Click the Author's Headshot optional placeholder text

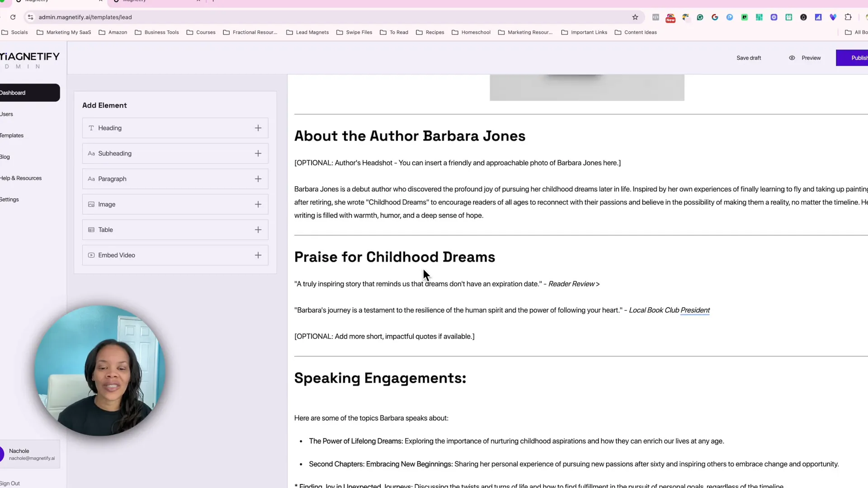(x=458, y=163)
